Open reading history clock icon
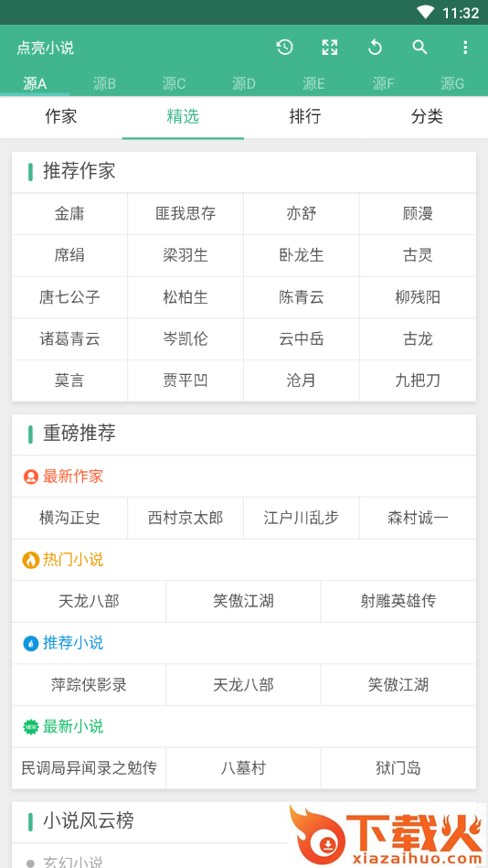This screenshot has width=488, height=868. click(x=284, y=48)
